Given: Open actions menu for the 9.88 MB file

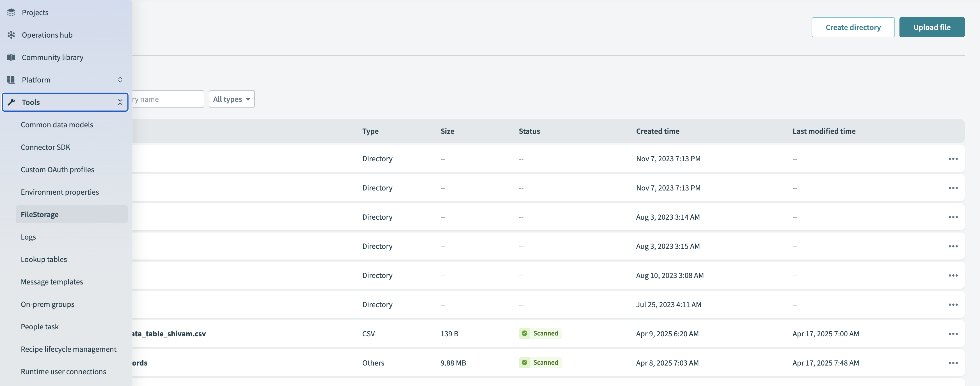Looking at the screenshot, I should 953,362.
